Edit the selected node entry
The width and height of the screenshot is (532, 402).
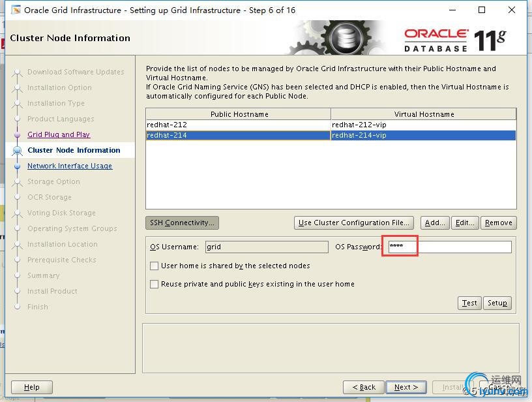(465, 223)
